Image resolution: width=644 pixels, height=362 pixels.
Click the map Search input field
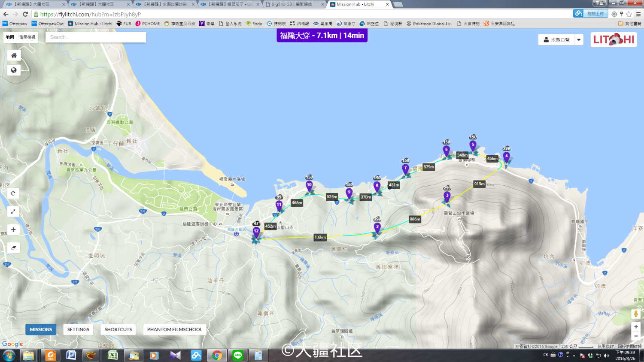click(96, 37)
